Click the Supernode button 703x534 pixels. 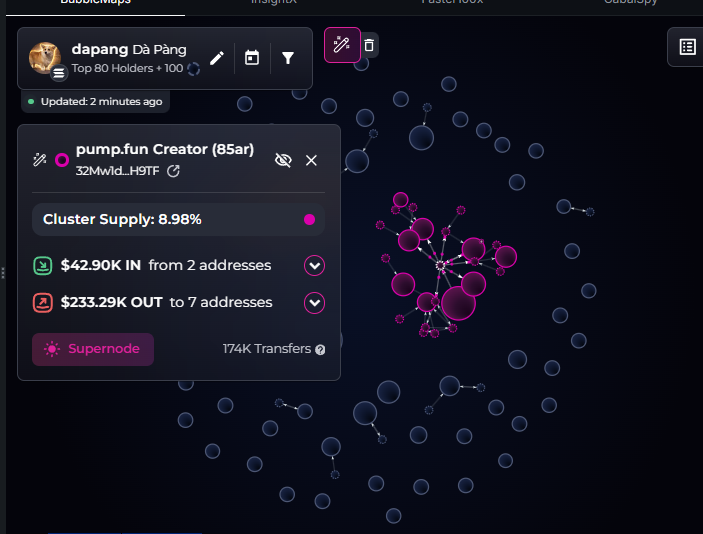[x=93, y=349]
